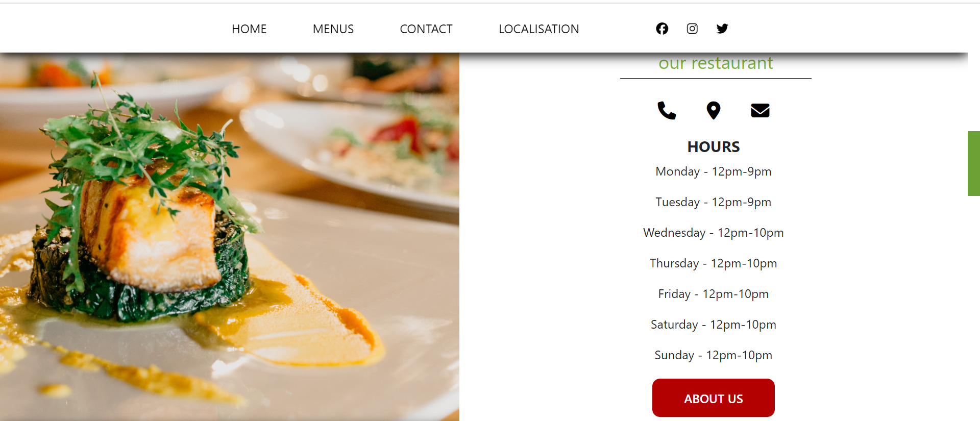Viewport: 980px width, 421px height.
Task: Click the map location pin icon
Action: (713, 110)
